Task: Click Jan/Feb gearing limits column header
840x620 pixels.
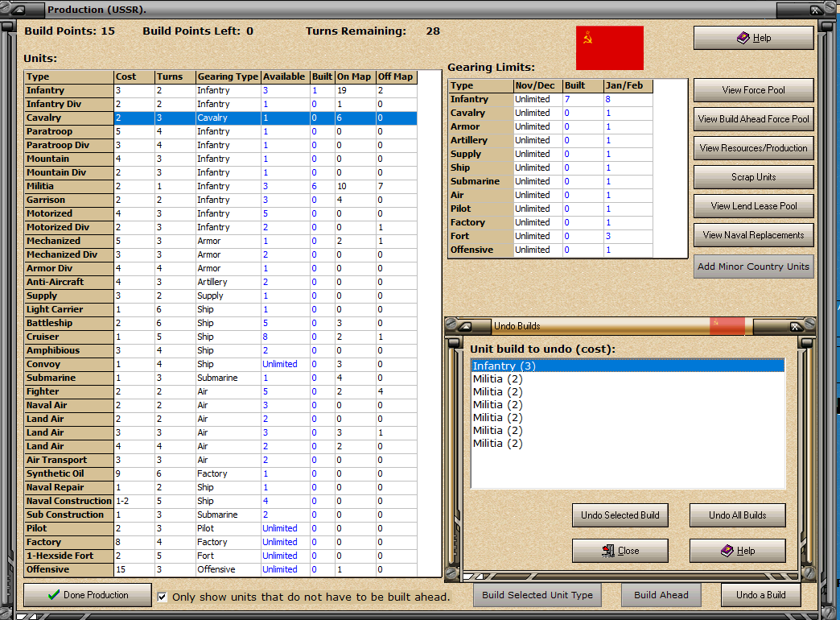Action: pyautogui.click(x=628, y=85)
